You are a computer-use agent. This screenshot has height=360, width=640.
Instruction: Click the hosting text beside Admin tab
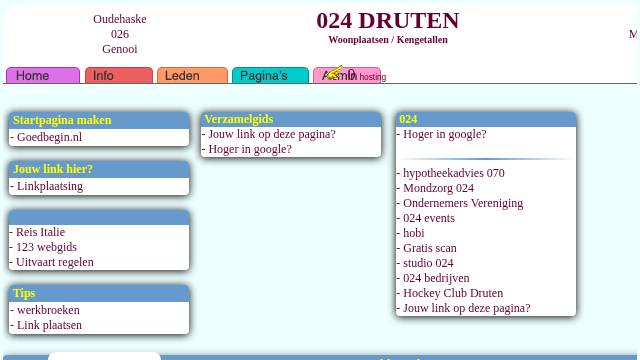pos(373,77)
